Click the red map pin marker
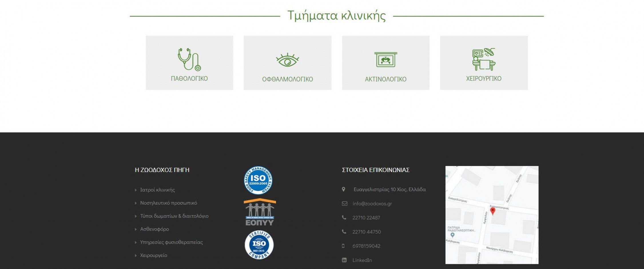Viewport: 644px width, 269px height. (492, 211)
